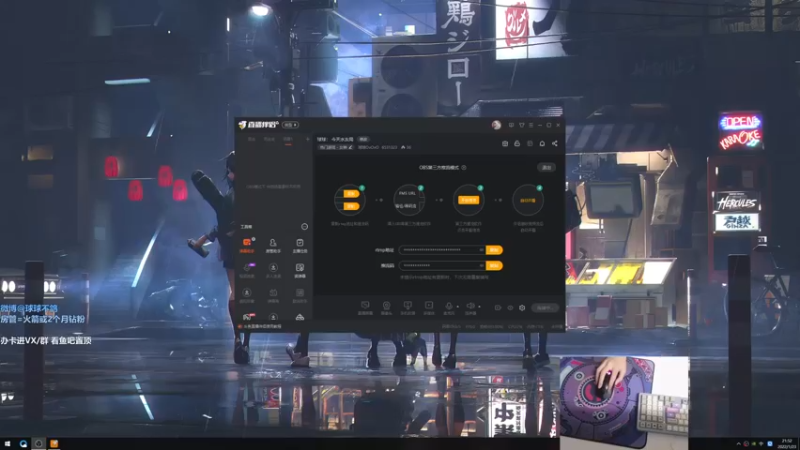Open the middle tool in toolbox third row
800x450 pixels.
pyautogui.click(x=273, y=295)
